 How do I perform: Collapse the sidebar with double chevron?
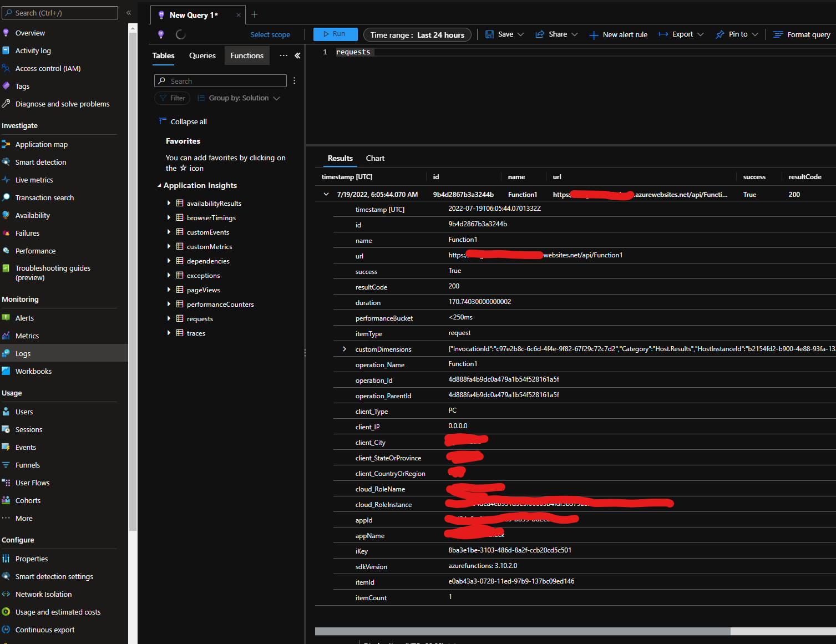click(129, 12)
